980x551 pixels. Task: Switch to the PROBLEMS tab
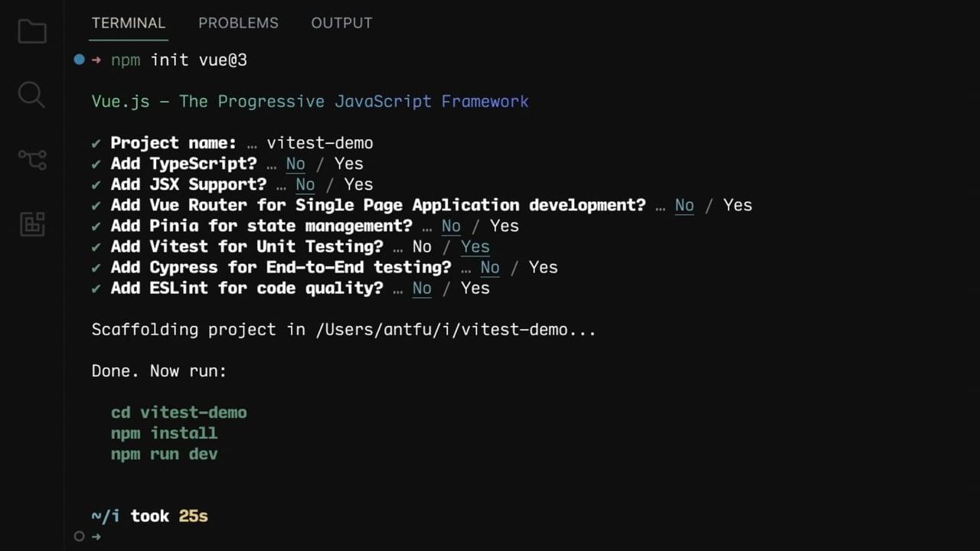(238, 23)
